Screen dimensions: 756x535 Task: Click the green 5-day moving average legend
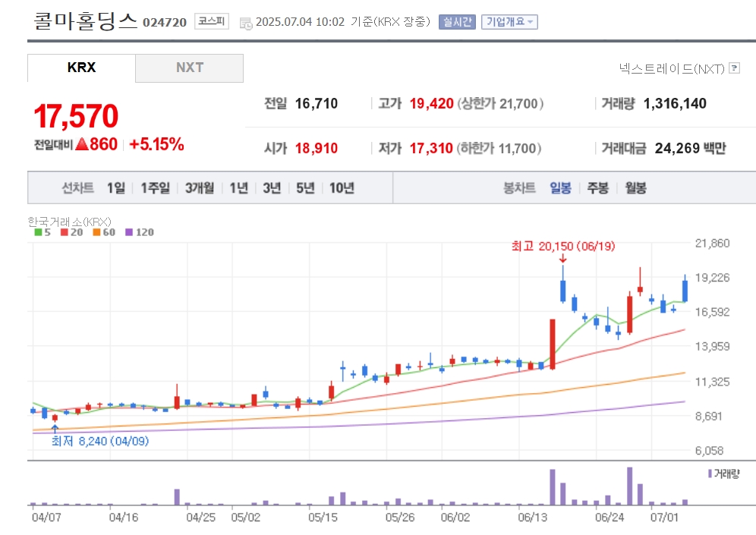43,232
